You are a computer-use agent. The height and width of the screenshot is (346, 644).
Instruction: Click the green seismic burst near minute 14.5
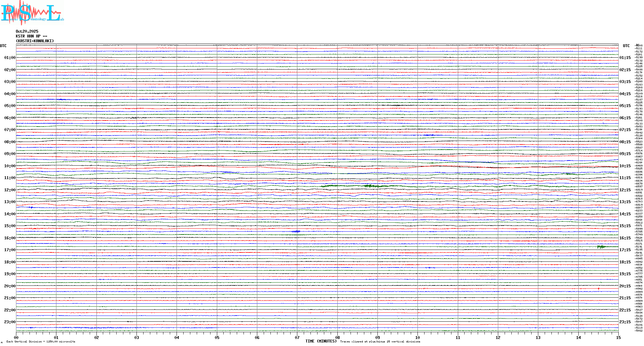click(601, 246)
